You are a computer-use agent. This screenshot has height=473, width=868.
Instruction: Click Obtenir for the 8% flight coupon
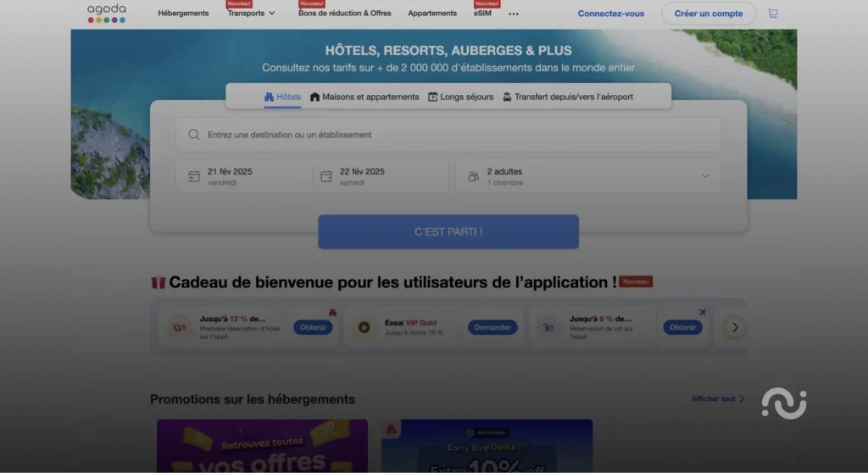(682, 327)
